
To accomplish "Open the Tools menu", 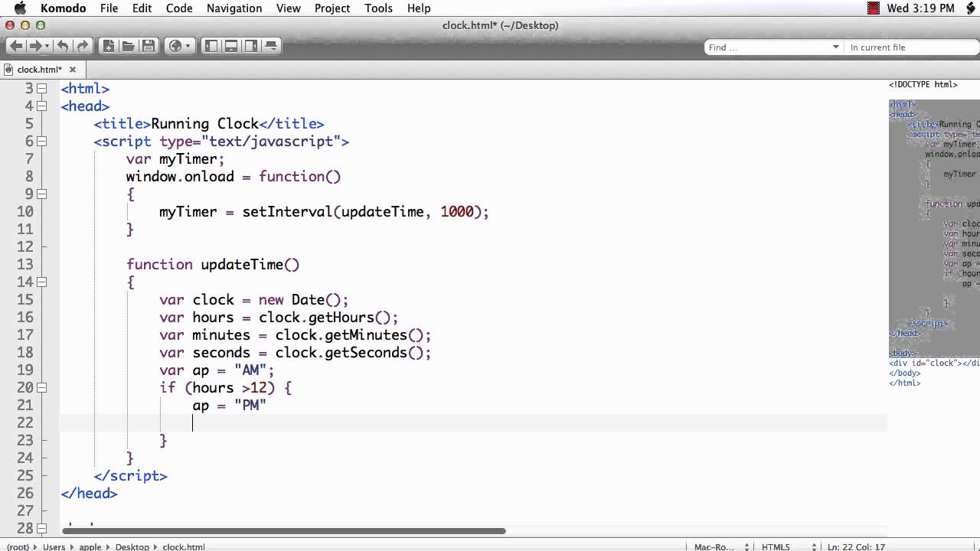I will 378,8.
